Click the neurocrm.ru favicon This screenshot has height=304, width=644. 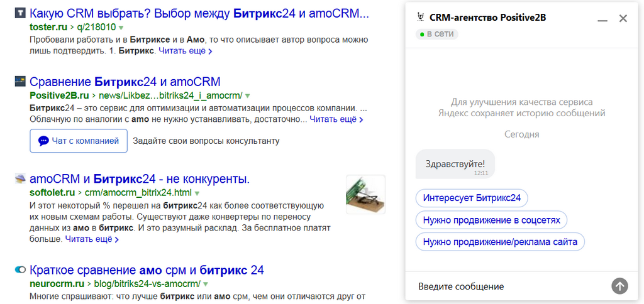pyautogui.click(x=20, y=269)
